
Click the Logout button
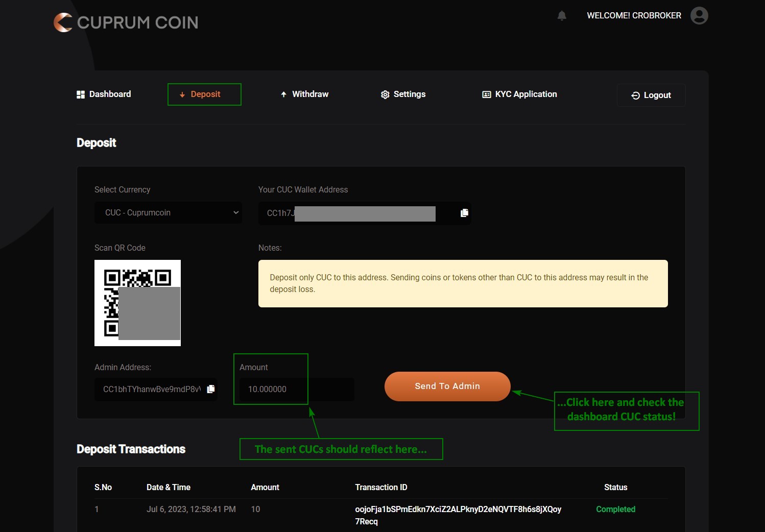[x=651, y=95]
